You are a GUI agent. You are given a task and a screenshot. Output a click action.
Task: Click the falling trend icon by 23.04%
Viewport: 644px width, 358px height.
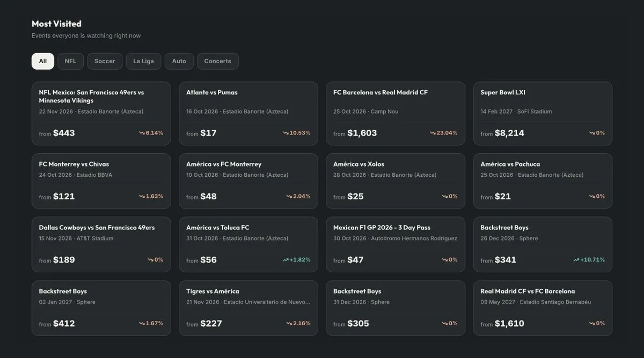433,133
